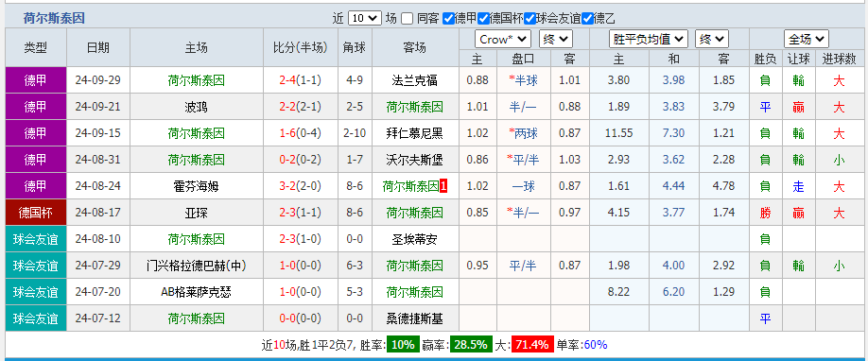Open the 全场 period dropdown

(x=806, y=40)
